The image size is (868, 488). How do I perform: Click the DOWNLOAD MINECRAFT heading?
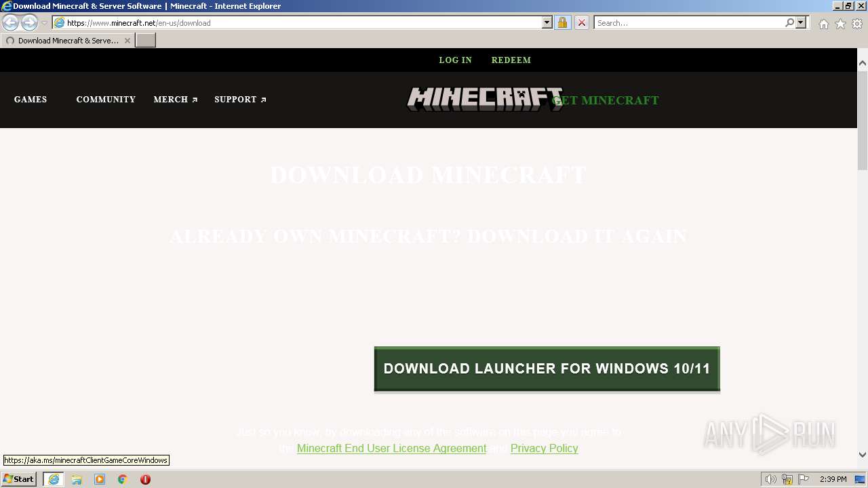tap(428, 175)
